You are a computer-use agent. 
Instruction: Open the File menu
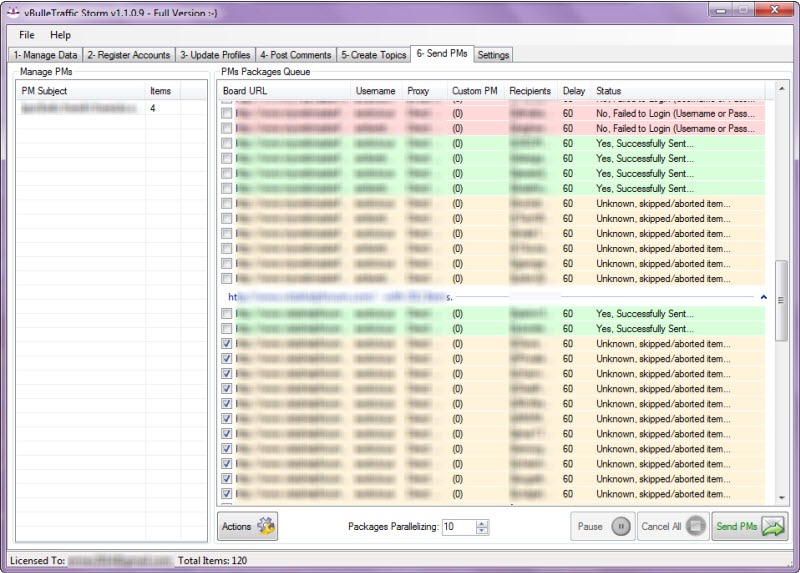click(26, 35)
